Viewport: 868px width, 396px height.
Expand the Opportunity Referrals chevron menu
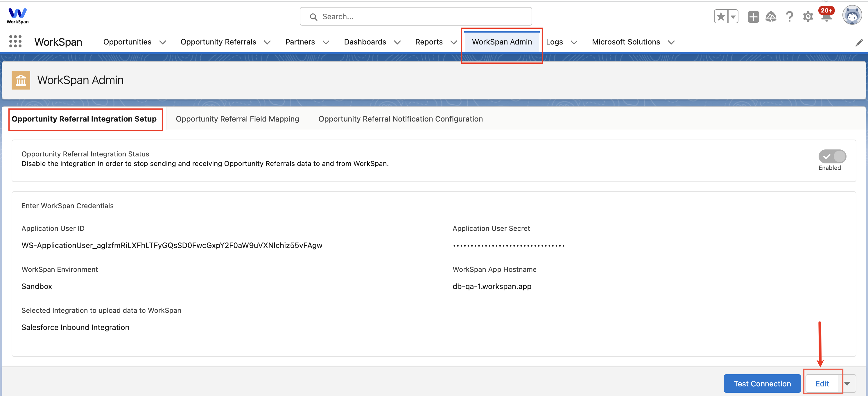click(x=267, y=42)
